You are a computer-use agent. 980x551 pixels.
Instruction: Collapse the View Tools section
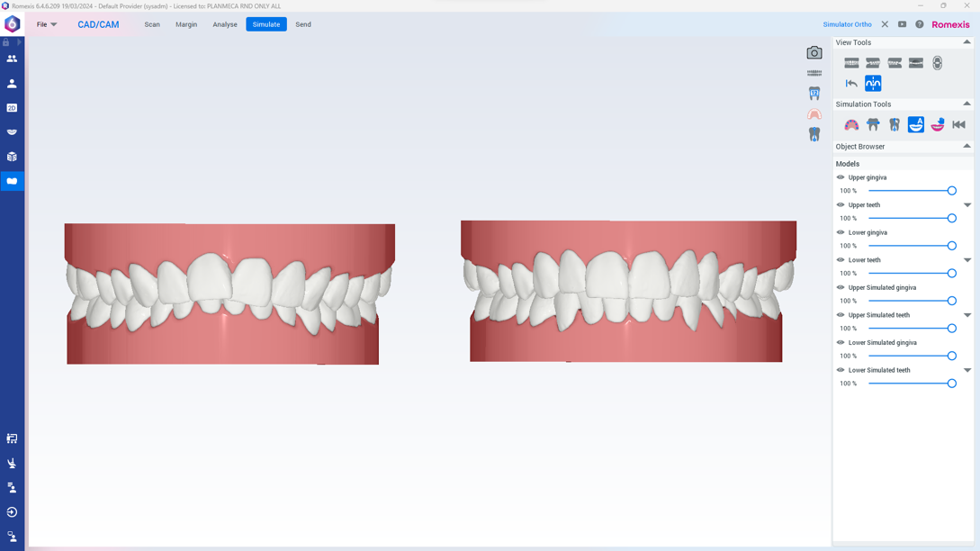coord(967,41)
